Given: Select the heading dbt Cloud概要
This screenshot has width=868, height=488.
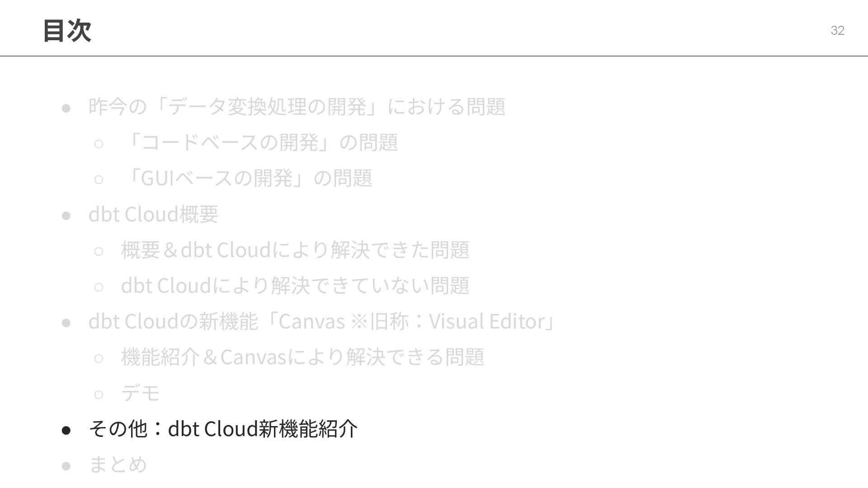Looking at the screenshot, I should 153,214.
